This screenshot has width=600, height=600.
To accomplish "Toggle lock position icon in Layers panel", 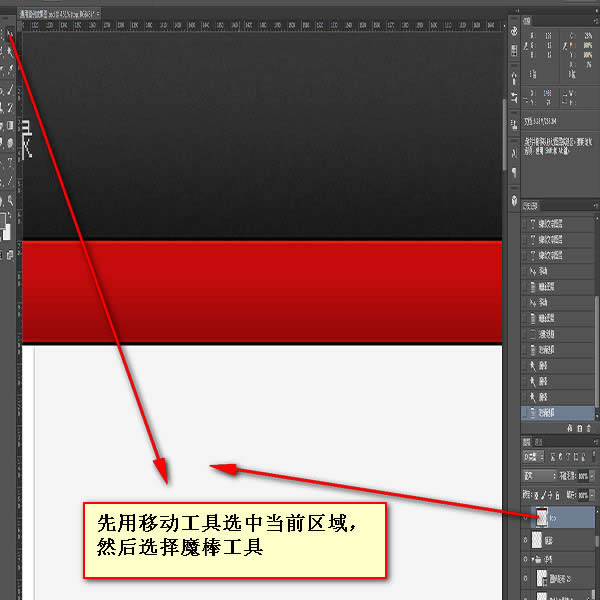I will point(551,496).
